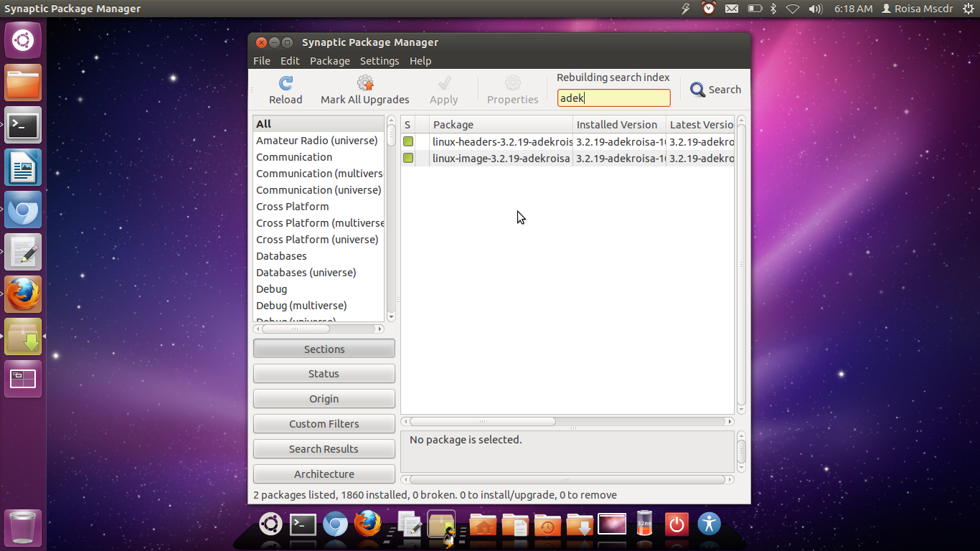Launch LibreOffice Writer from launcher

tap(23, 167)
